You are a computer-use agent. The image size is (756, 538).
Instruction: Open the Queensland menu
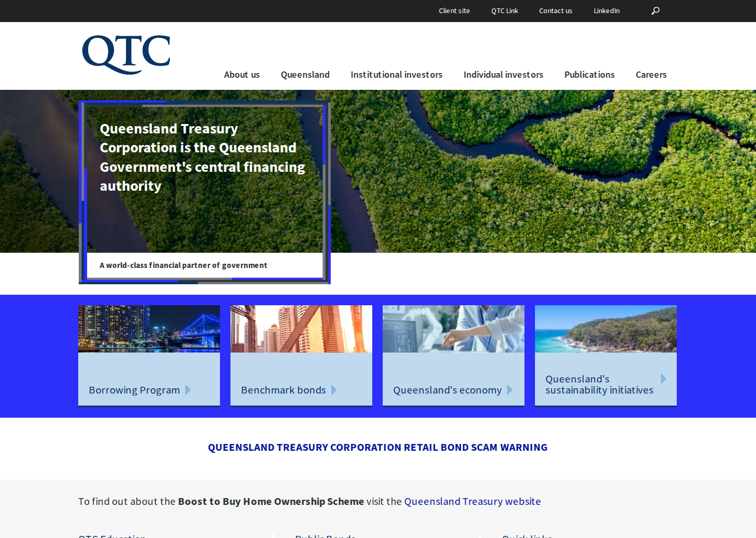pos(305,75)
